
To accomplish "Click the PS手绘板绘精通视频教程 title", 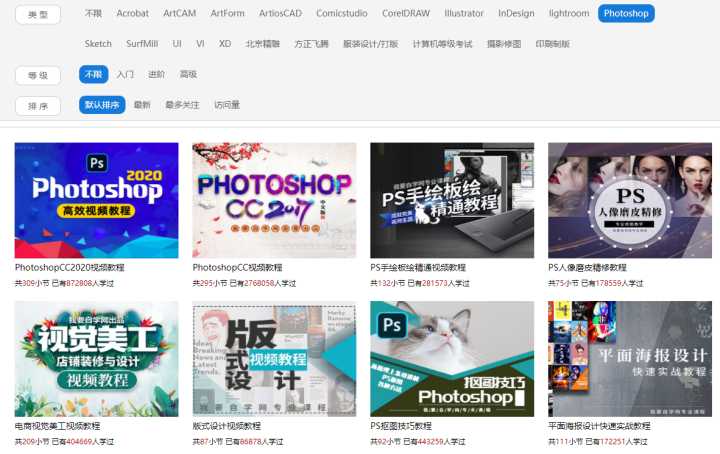I will point(418,268).
